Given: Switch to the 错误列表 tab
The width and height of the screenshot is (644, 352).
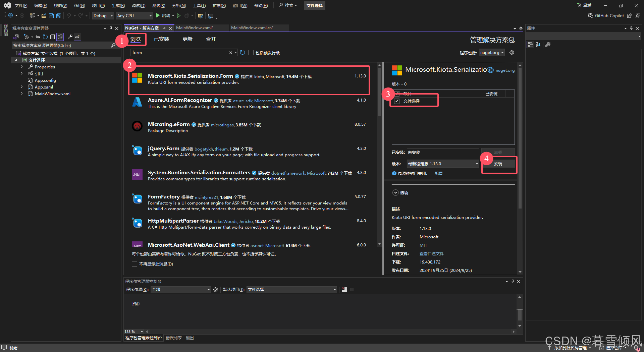Looking at the screenshot, I should (x=174, y=338).
